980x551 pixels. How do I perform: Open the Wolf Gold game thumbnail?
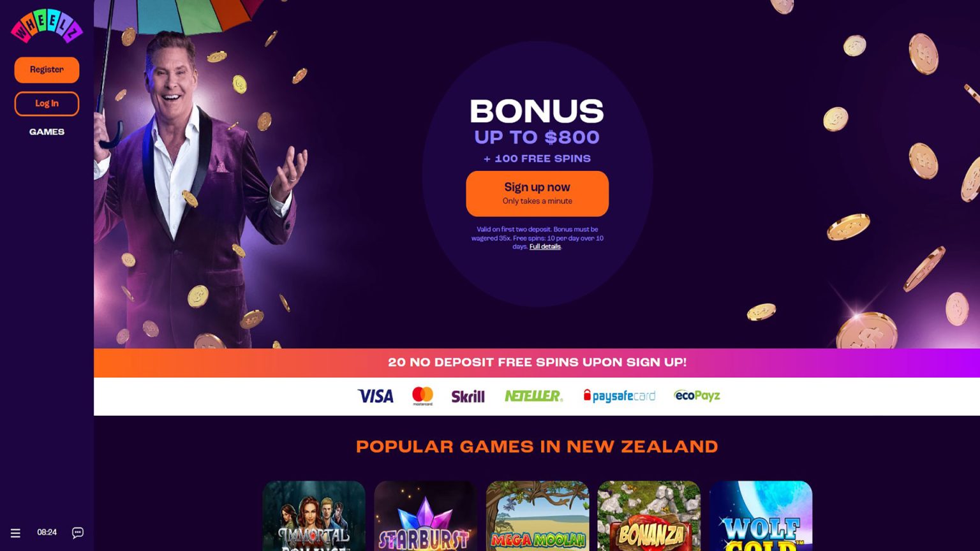click(x=761, y=516)
